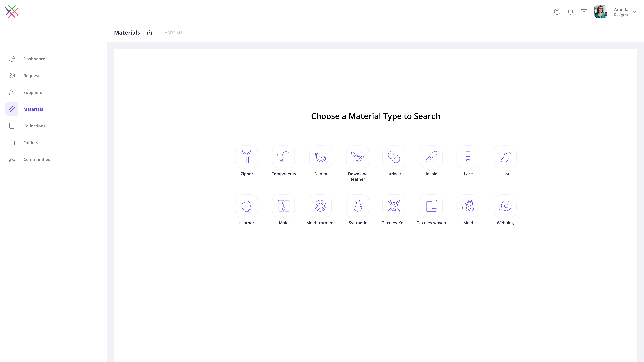Choose the Textiles-woven fabric roll icon

(x=431, y=206)
